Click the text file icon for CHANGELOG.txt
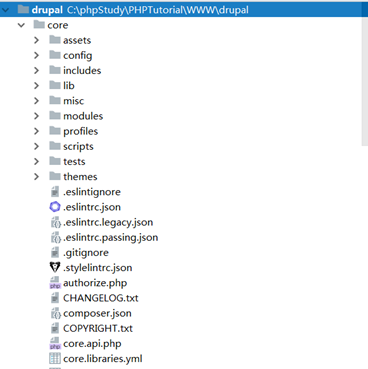 coord(55,298)
